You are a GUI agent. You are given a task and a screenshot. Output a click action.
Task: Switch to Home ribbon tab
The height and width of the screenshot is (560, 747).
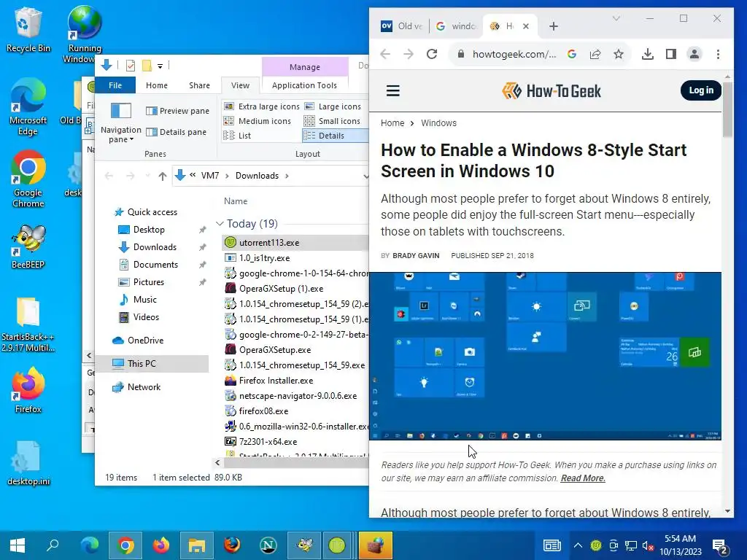point(157,85)
